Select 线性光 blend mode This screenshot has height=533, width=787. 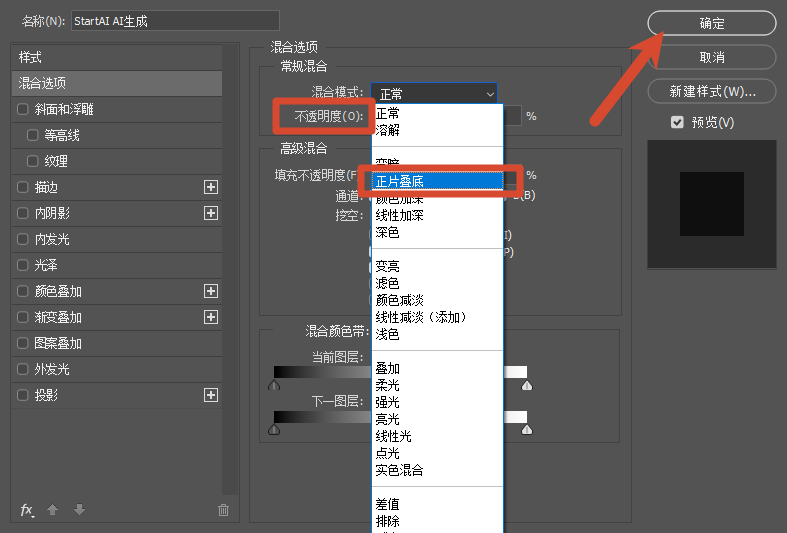point(437,436)
